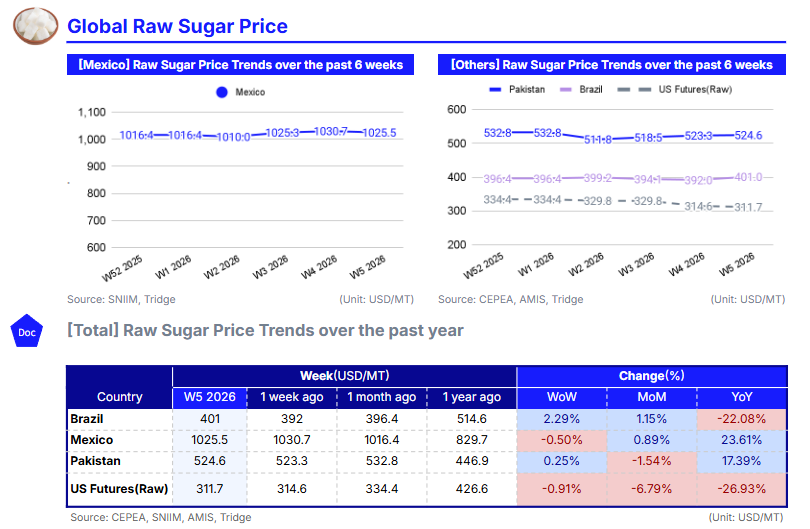810x529 pixels.
Task: Click Brazil 401.0 data point label
Action: pyautogui.click(x=748, y=177)
